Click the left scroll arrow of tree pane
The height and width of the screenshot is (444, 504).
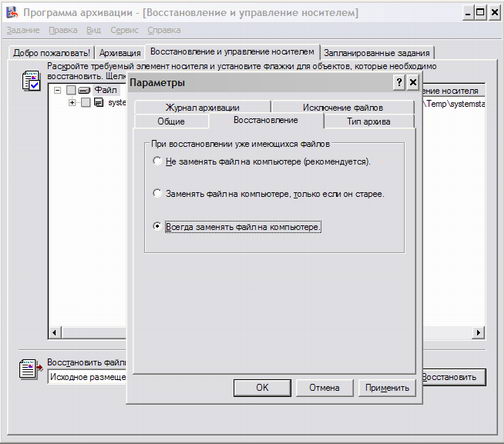click(x=55, y=332)
